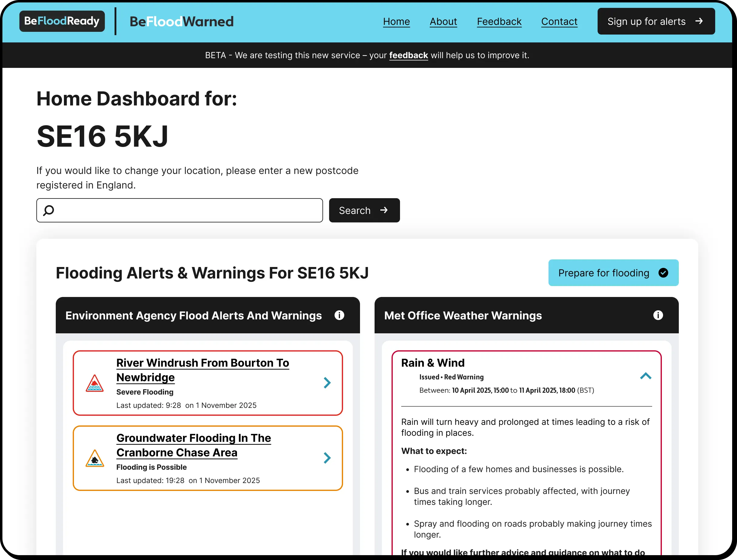Open the Home navigation item
The width and height of the screenshot is (737, 560).
click(x=396, y=22)
